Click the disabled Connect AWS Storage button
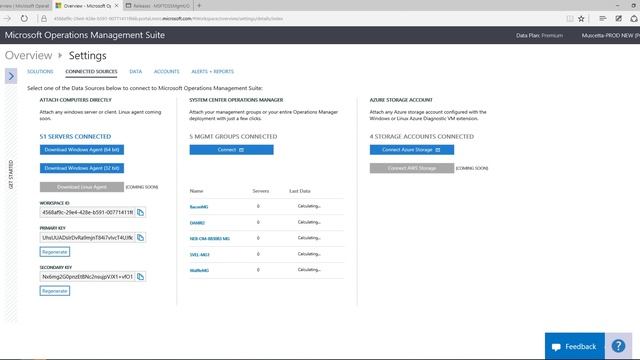Image resolution: width=640 pixels, height=360 pixels. pos(412,168)
